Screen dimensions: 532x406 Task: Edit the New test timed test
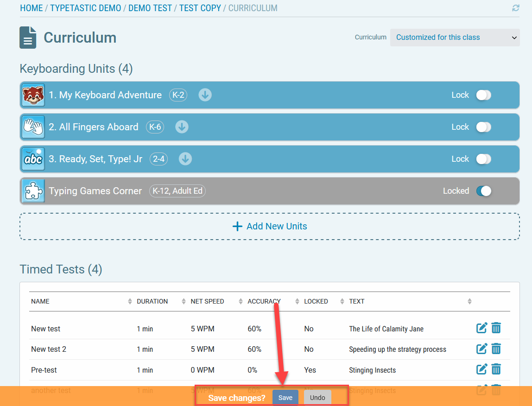481,328
